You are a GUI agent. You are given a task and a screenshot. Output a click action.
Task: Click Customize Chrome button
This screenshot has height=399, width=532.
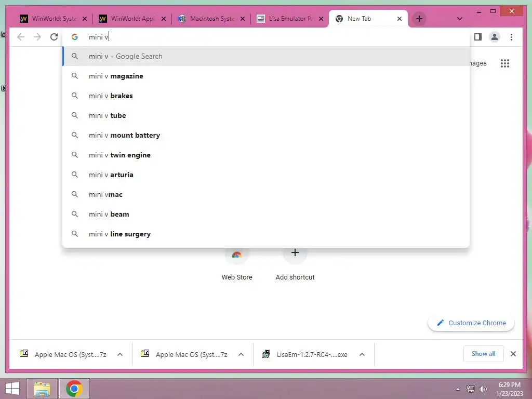[471, 323]
